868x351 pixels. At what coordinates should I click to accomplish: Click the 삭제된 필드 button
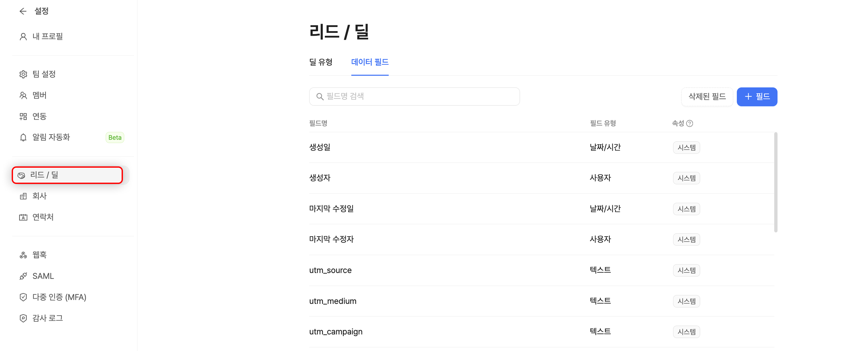click(x=707, y=97)
